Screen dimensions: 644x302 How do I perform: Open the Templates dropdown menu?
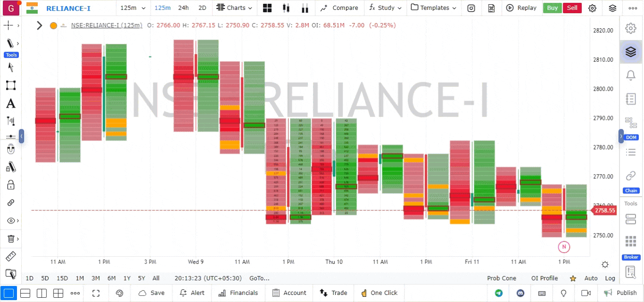tap(434, 8)
